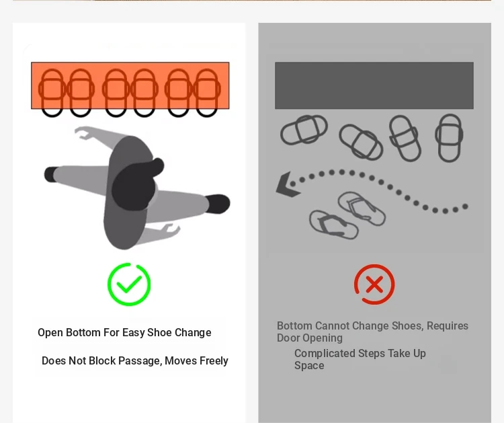Viewport: 504px width, 423px height.
Task: Click the red X circle icon
Action: tap(374, 284)
